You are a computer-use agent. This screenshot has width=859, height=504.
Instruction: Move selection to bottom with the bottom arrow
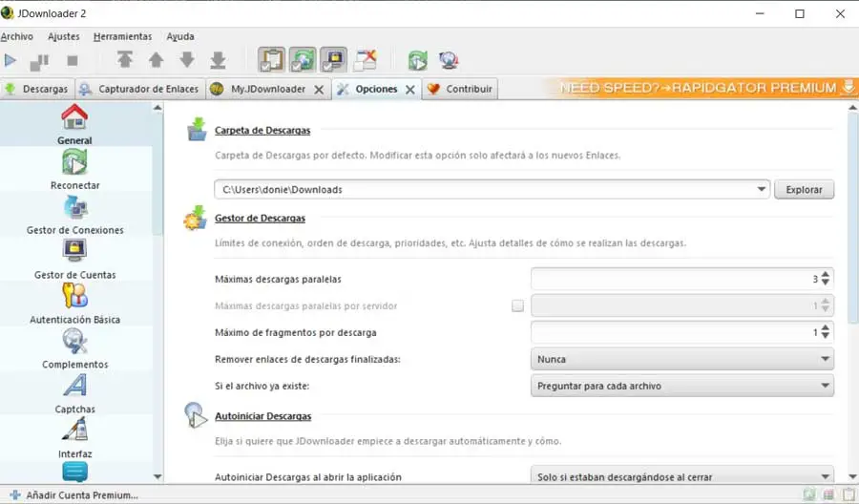click(218, 60)
